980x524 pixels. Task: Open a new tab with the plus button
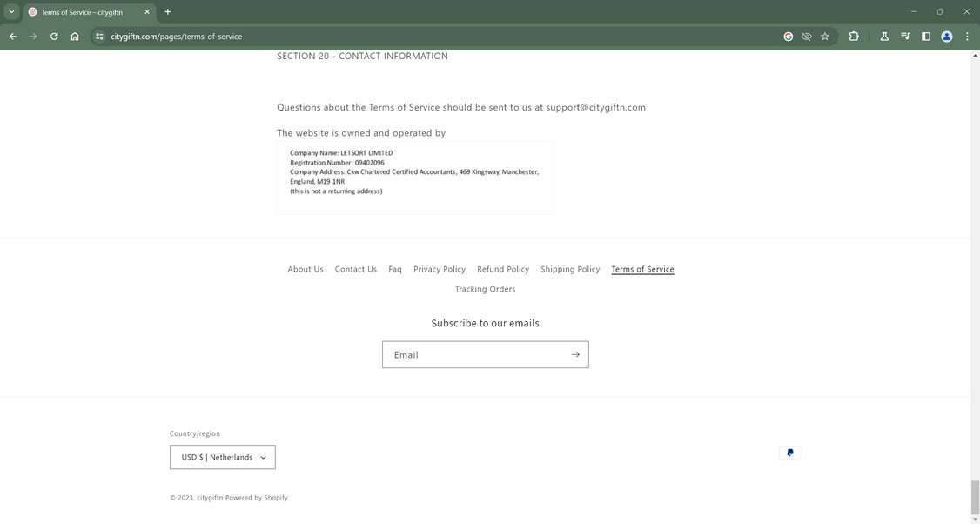166,11
